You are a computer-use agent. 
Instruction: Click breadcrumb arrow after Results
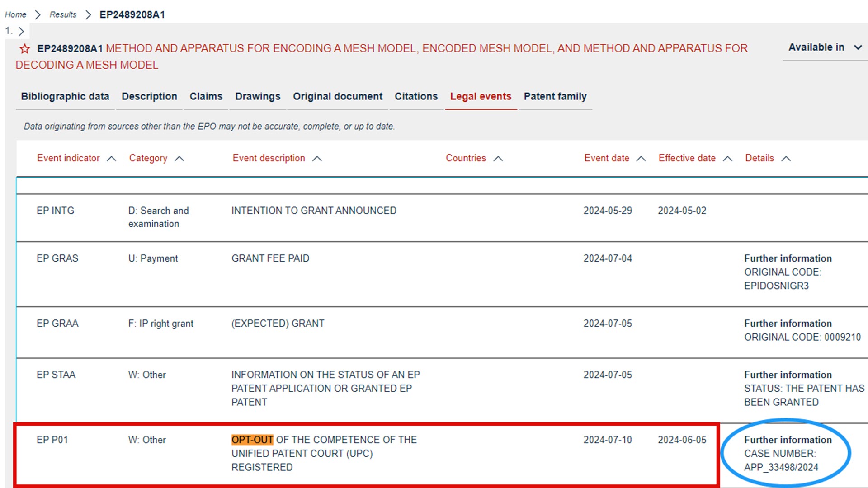(89, 15)
